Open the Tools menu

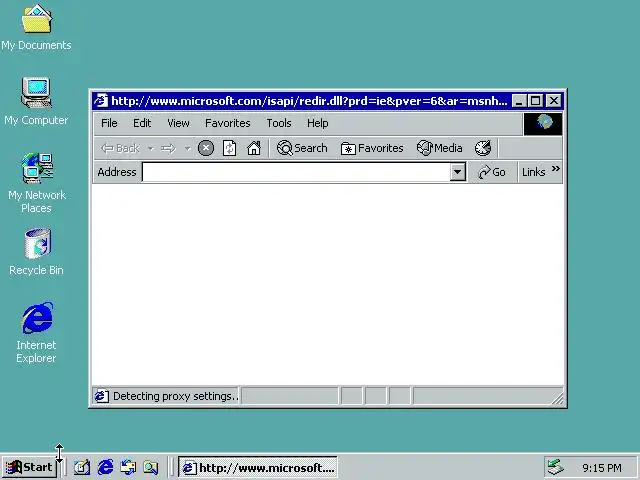(x=279, y=123)
